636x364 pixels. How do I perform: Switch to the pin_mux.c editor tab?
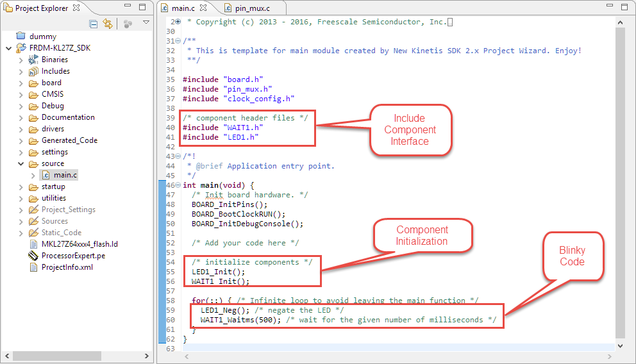click(x=255, y=8)
